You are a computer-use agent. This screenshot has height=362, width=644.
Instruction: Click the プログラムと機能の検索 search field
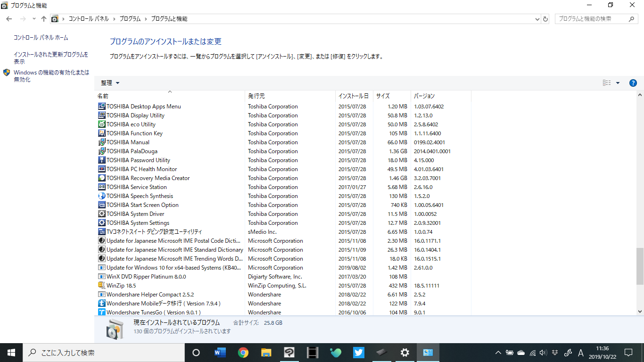pyautogui.click(x=592, y=19)
